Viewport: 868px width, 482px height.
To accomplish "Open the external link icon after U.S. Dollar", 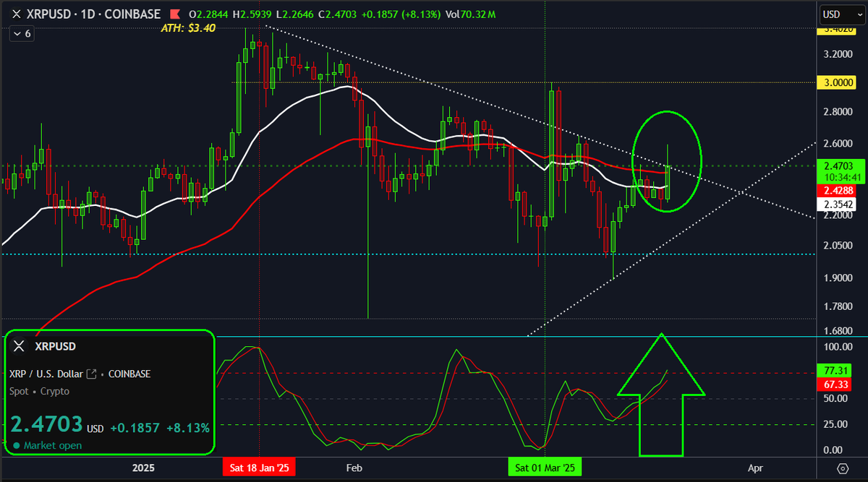I will click(x=92, y=374).
